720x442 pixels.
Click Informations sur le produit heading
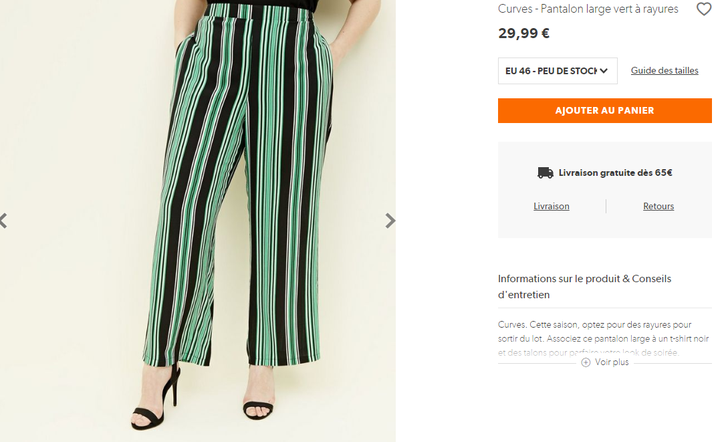point(585,286)
